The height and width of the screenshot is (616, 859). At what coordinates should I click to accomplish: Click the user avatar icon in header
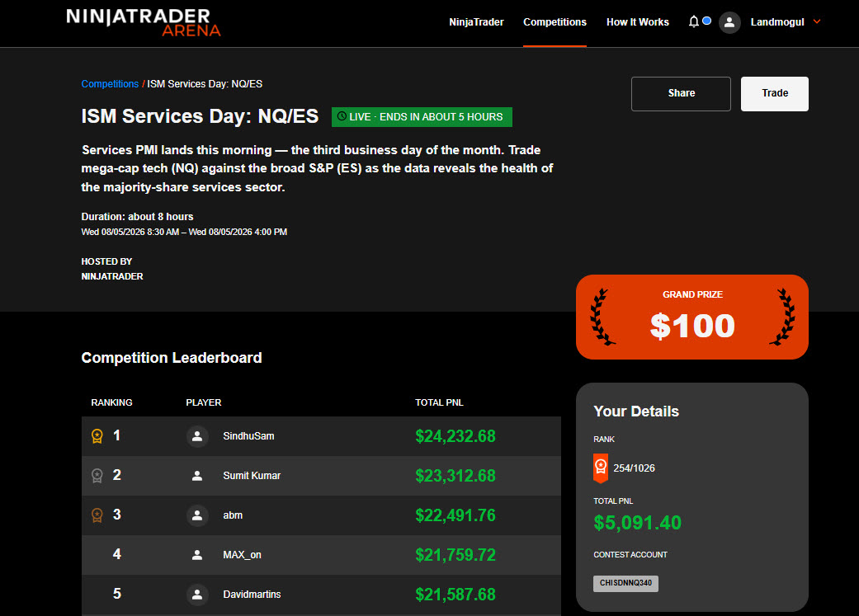729,22
